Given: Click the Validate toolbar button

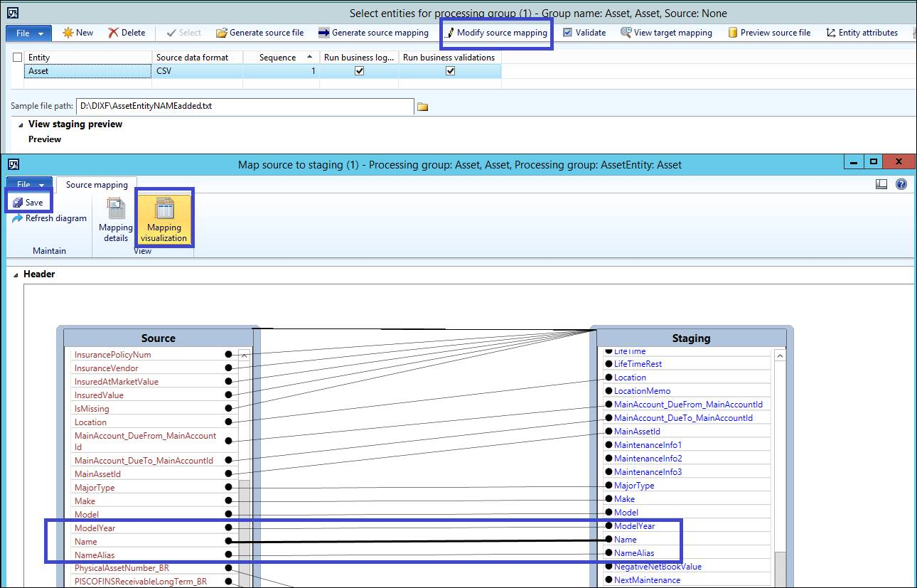Looking at the screenshot, I should point(584,33).
